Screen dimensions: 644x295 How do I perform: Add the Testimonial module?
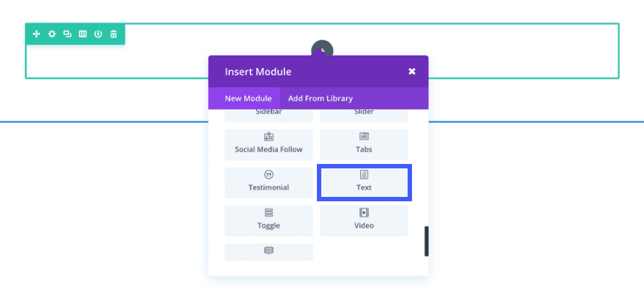[269, 182]
